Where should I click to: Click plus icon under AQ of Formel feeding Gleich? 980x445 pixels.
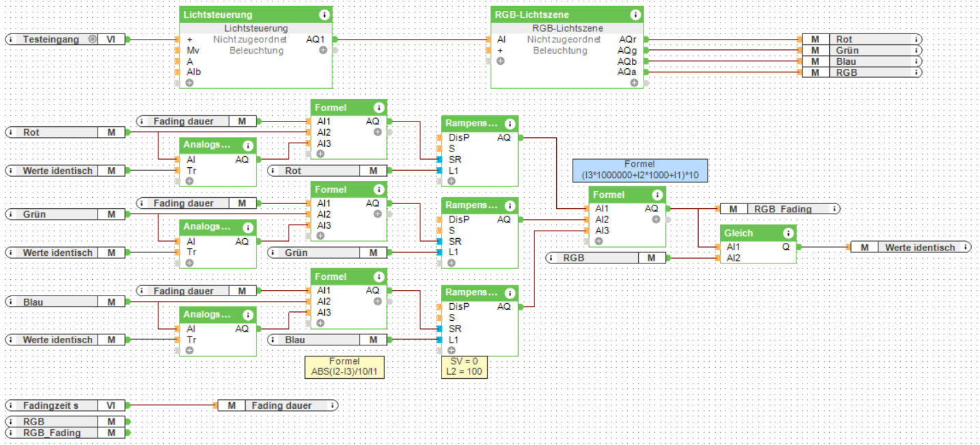pyautogui.click(x=656, y=220)
